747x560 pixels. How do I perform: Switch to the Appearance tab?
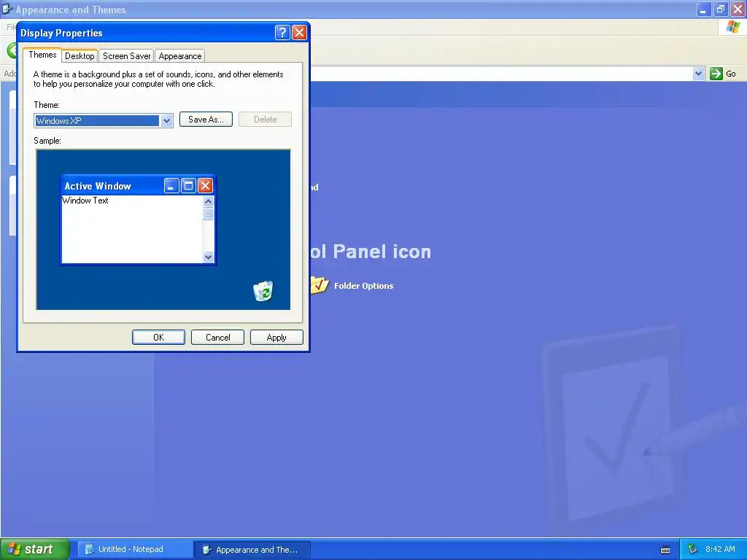pyautogui.click(x=179, y=56)
